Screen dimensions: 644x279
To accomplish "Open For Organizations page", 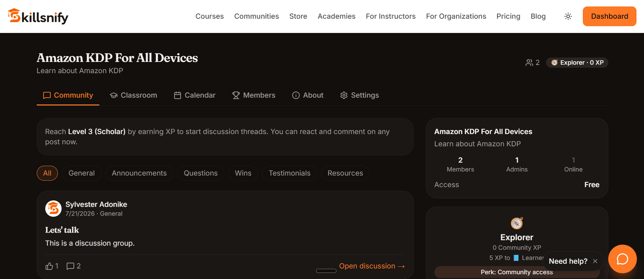I will (x=456, y=16).
